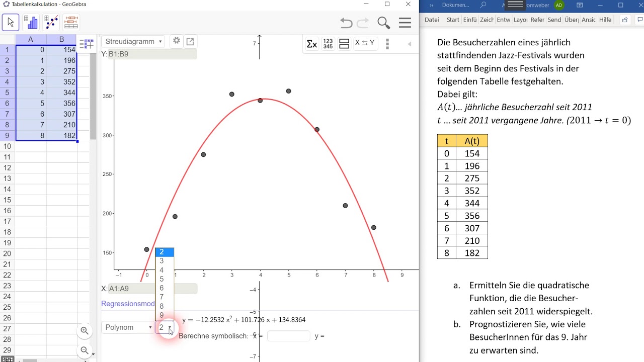Select highlighted degree 2 option
Image resolution: width=644 pixels, height=362 pixels.
coord(165,252)
